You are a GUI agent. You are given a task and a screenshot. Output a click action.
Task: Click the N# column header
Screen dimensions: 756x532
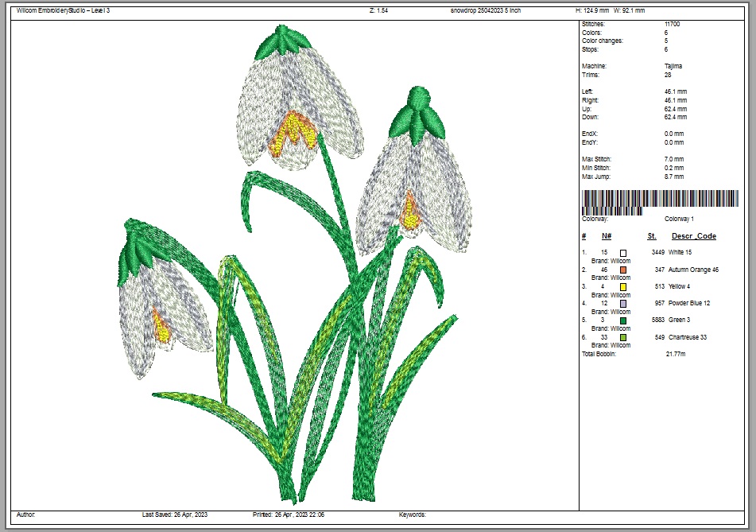tap(607, 236)
